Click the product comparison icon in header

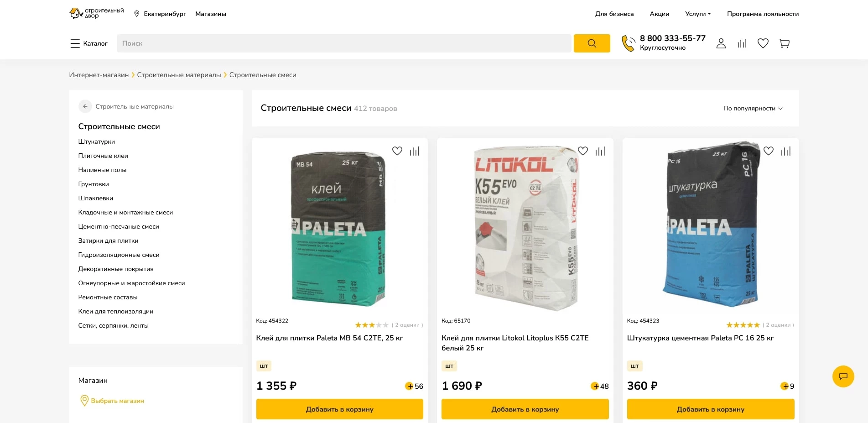tap(742, 43)
